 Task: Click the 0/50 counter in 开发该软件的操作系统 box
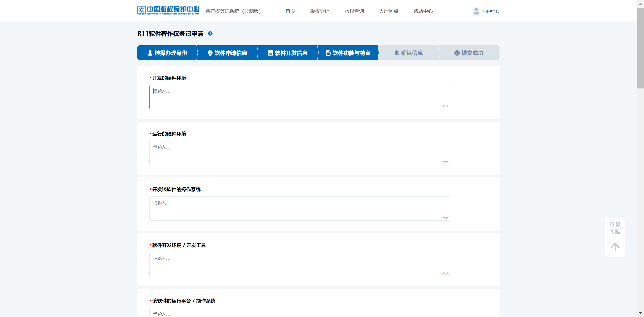pos(445,218)
